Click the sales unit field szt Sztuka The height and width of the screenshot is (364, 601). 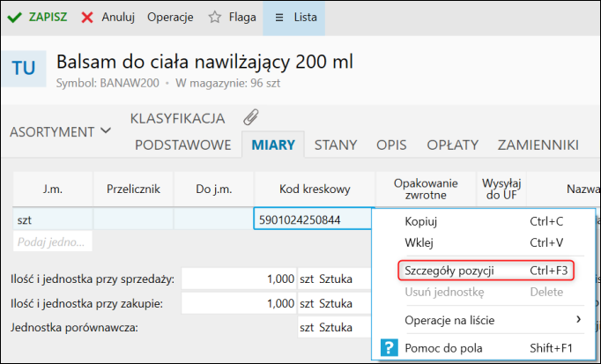[x=335, y=279]
